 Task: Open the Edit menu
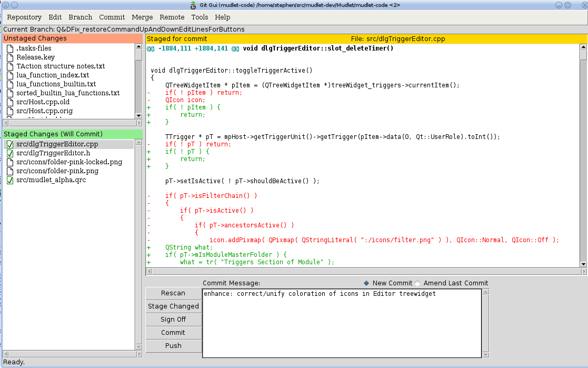click(x=55, y=17)
